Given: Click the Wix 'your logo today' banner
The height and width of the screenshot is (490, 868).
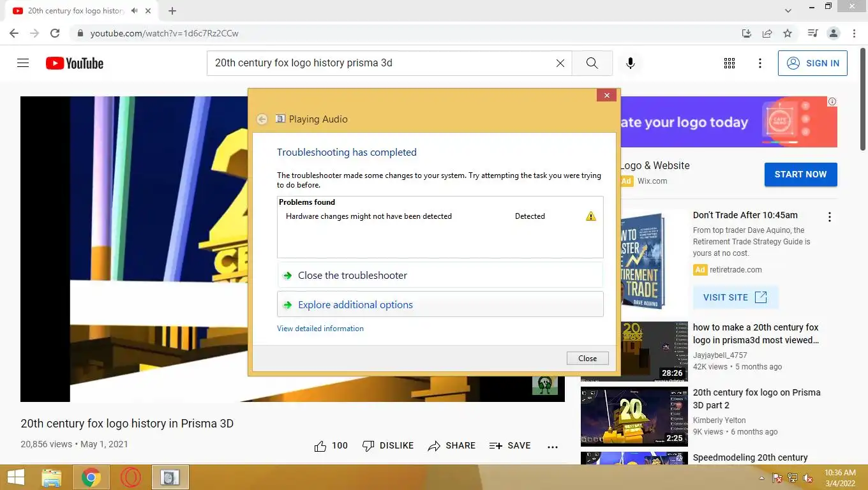Looking at the screenshot, I should click(728, 122).
